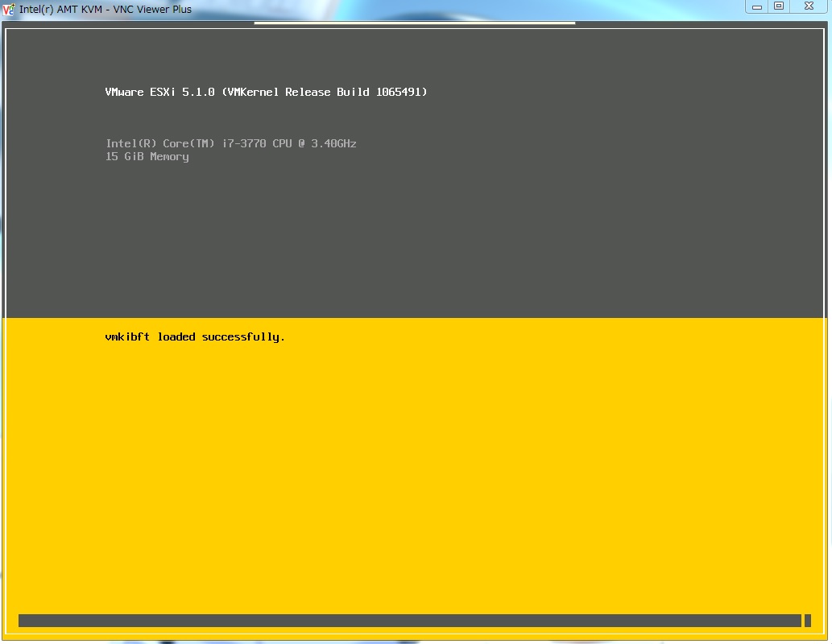Click the 'Intel(R) Core(TM) i7-3770 CPU' line
Viewport: 832px width, 644px height.
(x=231, y=143)
